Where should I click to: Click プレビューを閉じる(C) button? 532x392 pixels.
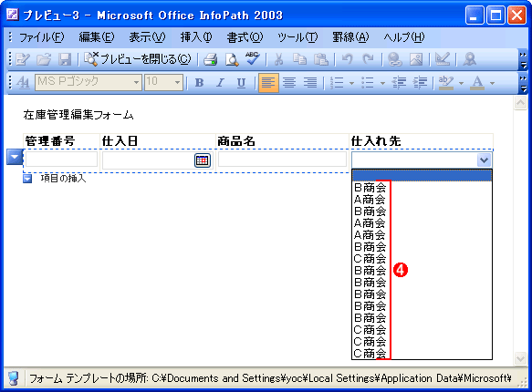pyautogui.click(x=138, y=59)
